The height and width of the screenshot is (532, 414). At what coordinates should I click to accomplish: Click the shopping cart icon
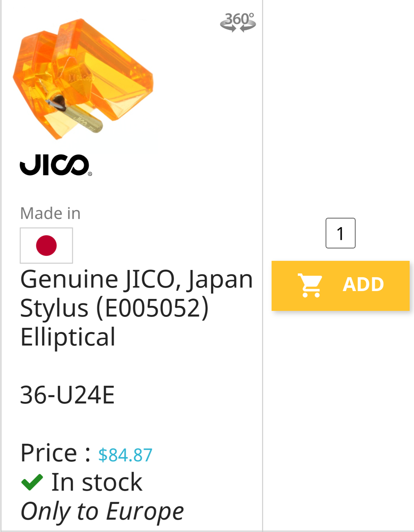310,285
